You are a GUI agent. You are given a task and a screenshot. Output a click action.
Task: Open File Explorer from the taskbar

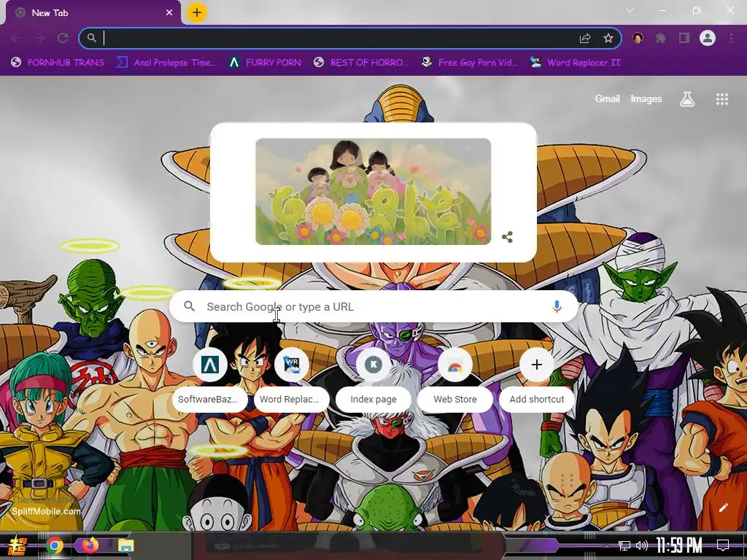pos(126,545)
